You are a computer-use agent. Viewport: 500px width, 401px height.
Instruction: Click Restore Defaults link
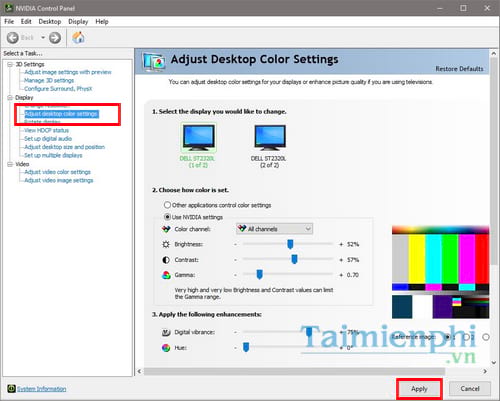459,69
